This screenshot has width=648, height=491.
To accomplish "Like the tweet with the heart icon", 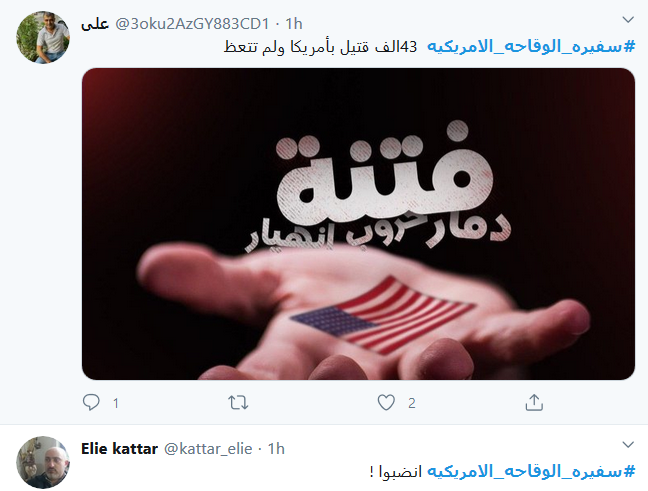I will click(x=386, y=402).
